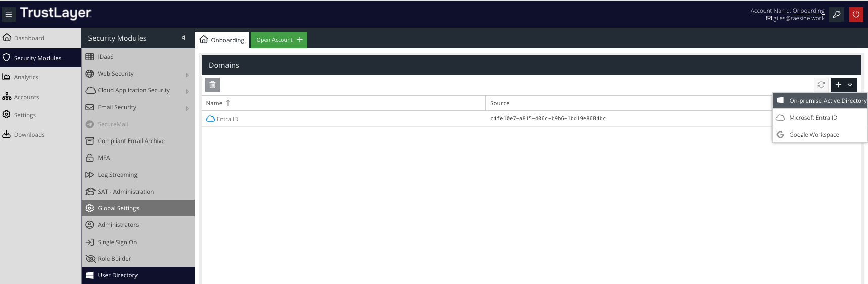Click the Web Security globe icon
Image resolution: width=868 pixels, height=284 pixels.
tap(89, 74)
